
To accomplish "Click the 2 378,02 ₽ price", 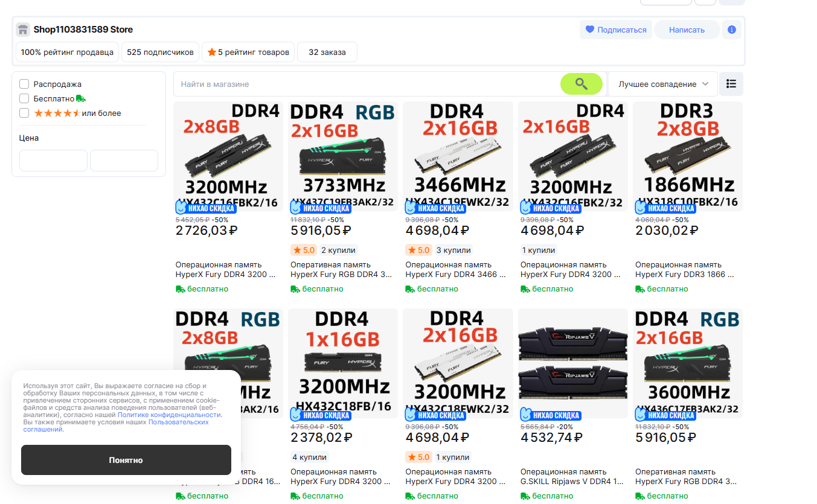I will [321, 437].
